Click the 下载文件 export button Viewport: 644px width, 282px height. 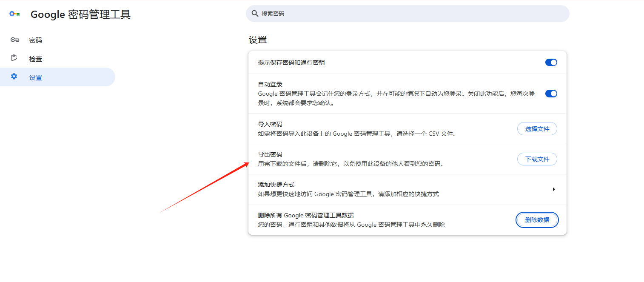click(537, 159)
